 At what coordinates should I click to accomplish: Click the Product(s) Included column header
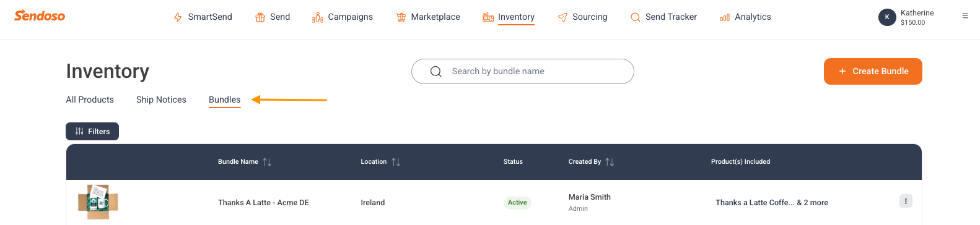(740, 162)
